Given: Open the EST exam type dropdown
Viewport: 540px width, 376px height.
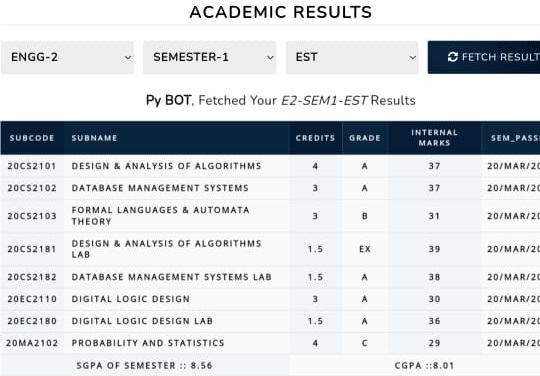Looking at the screenshot, I should [352, 58].
